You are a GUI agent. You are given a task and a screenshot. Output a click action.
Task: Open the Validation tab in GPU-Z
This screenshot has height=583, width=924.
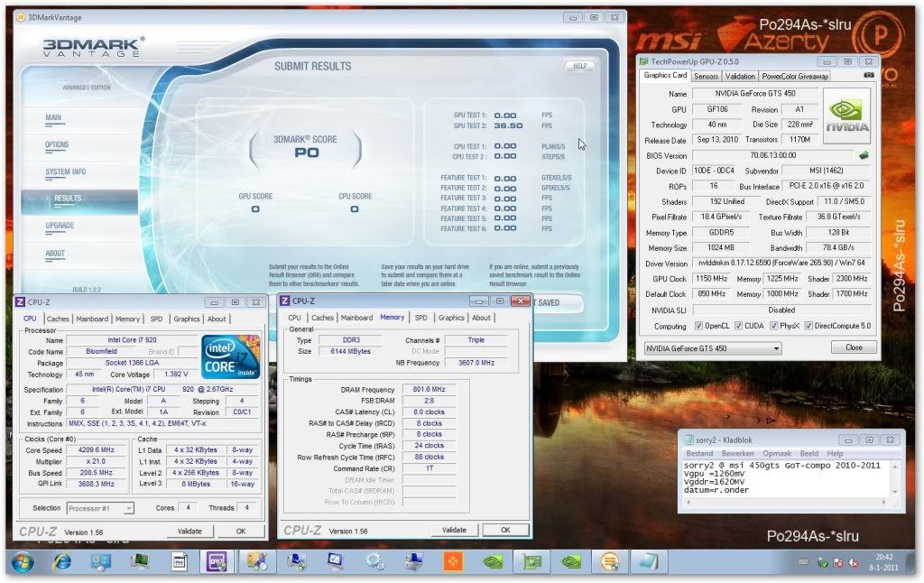[x=740, y=76]
